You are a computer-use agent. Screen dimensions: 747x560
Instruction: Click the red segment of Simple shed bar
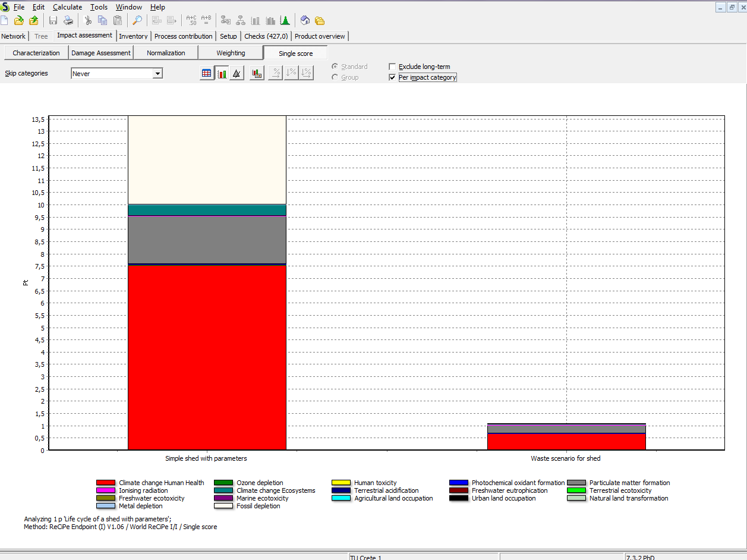(207, 357)
